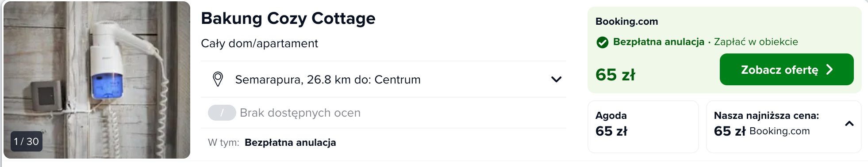This screenshot has height=167, width=868.
Task: Expand the Semarapura location details chevron
Action: (x=556, y=80)
